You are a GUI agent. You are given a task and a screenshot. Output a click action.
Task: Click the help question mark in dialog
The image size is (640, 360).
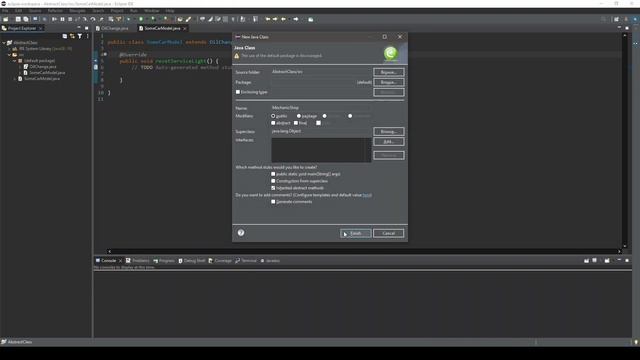coord(241,233)
